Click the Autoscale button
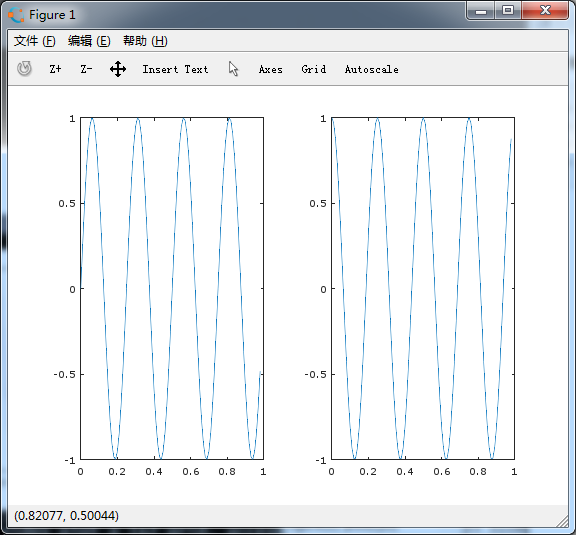This screenshot has width=576, height=535. (371, 69)
